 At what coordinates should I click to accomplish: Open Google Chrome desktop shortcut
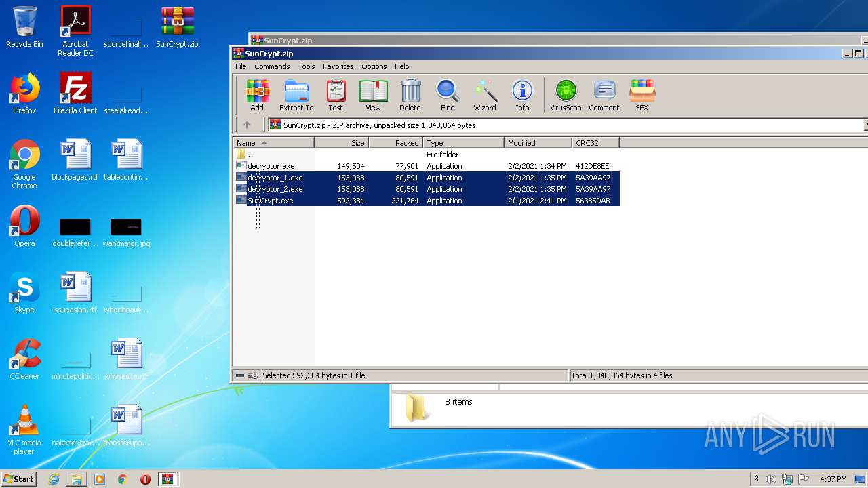pyautogui.click(x=24, y=165)
